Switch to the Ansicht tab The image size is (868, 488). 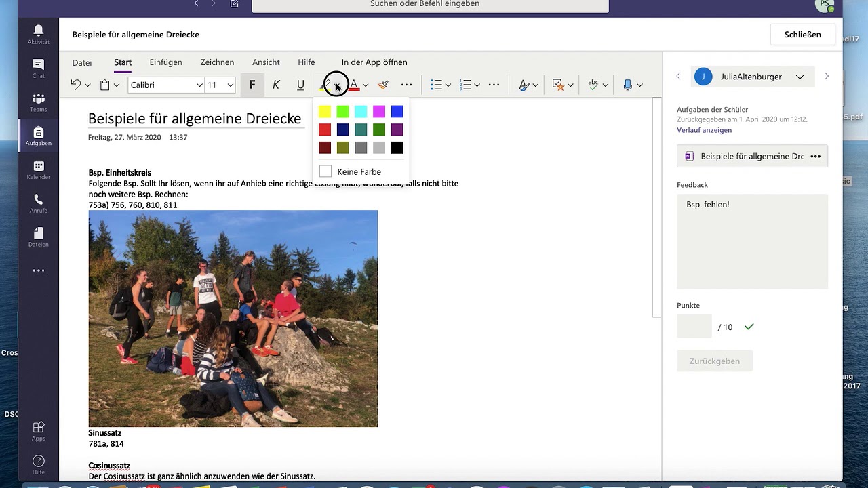266,62
